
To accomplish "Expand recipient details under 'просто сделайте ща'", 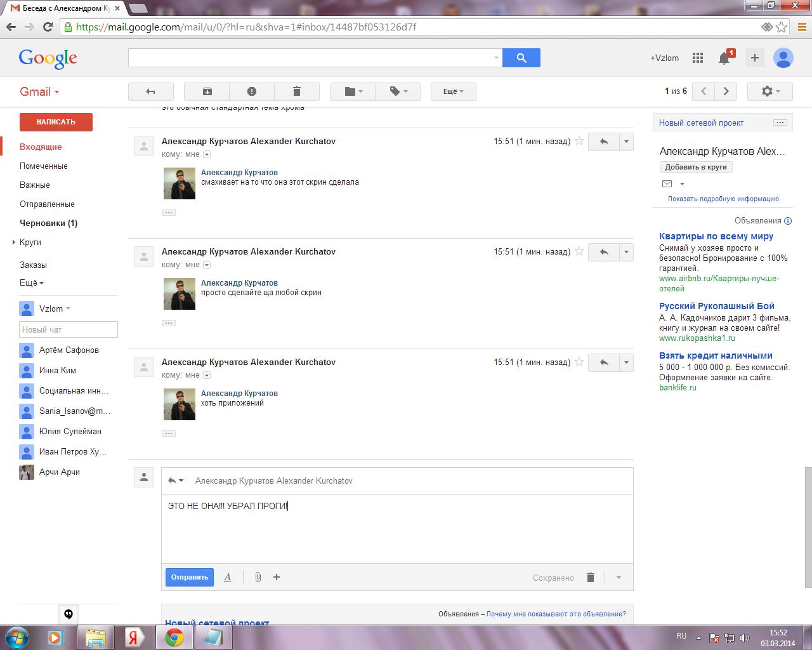I will [x=207, y=265].
